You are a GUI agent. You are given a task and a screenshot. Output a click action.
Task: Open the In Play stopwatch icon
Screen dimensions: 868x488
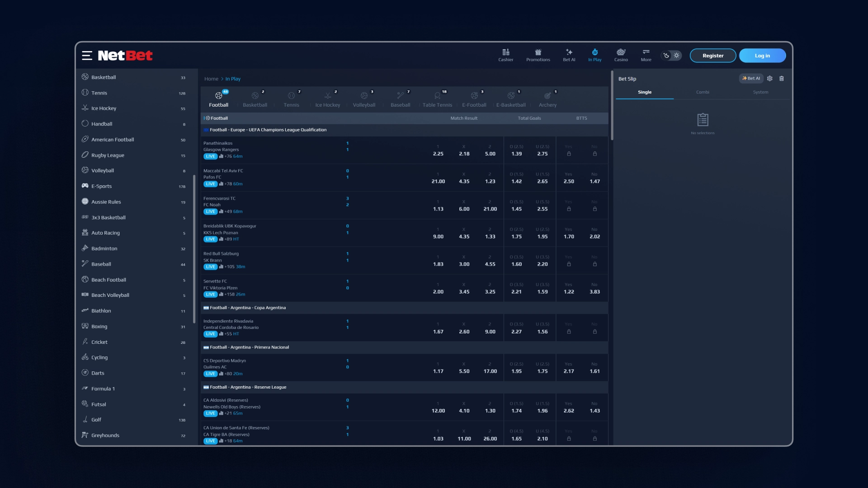point(594,55)
